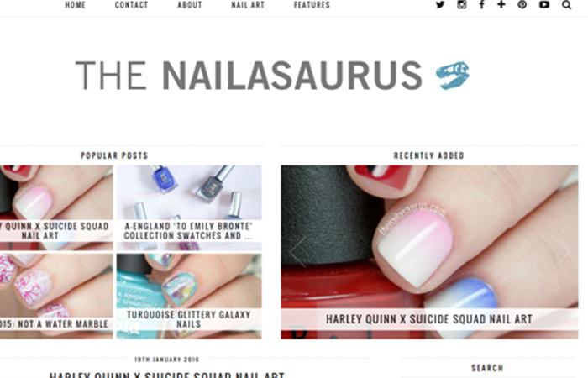Open the plus-shaped social icon

[x=501, y=4]
